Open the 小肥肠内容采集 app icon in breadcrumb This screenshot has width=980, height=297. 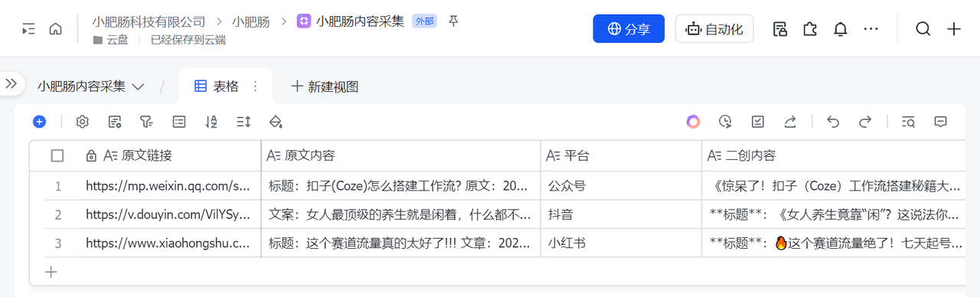(304, 21)
